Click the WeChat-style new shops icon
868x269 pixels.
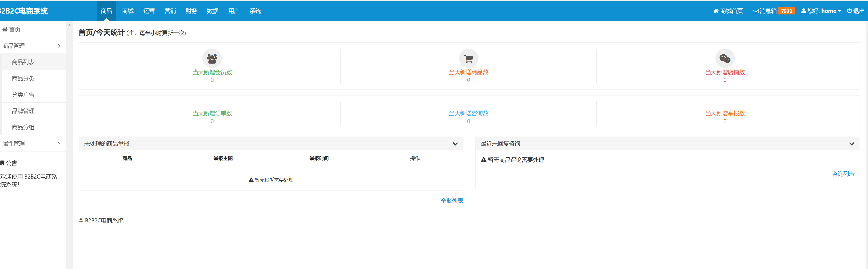725,58
